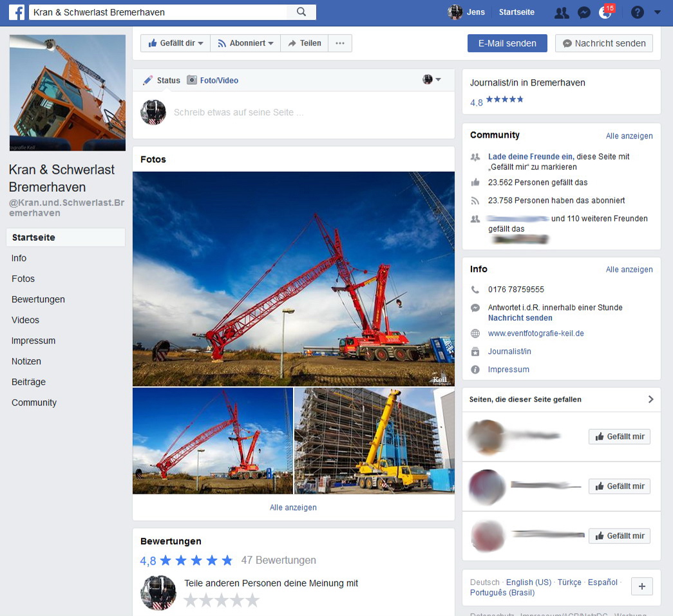
Task: Click in the Facebook search field
Action: coord(159,12)
